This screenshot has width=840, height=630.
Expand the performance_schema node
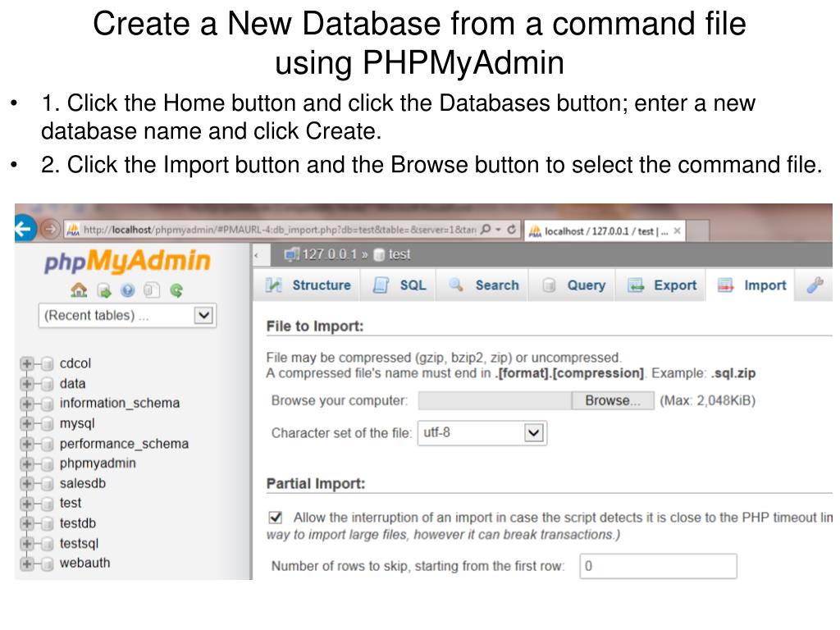(x=26, y=444)
